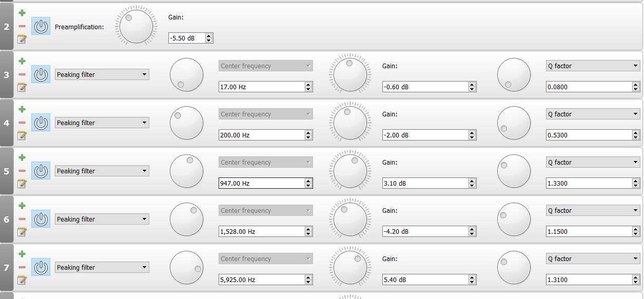This screenshot has height=299, width=644.
Task: Open the Q factor dropdown in row 5
Action: [x=593, y=162]
